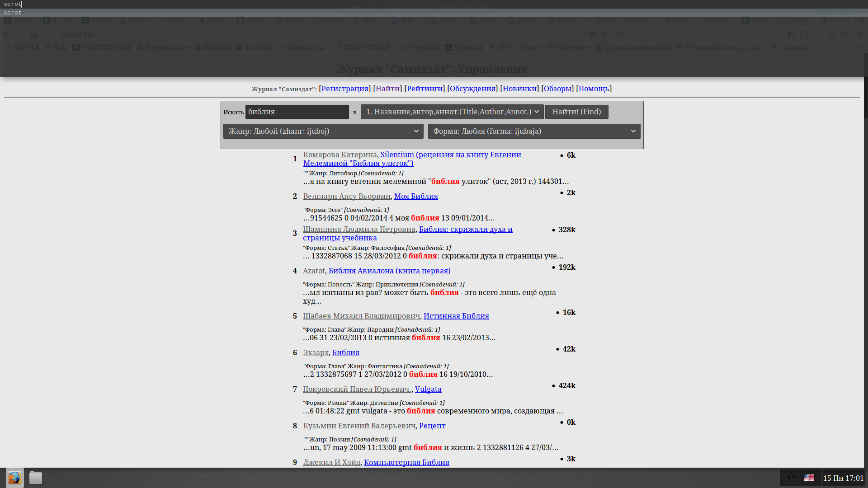The width and height of the screenshot is (868, 488).
Task: Open the Firefox hamburger menu
Action: coord(860,34)
